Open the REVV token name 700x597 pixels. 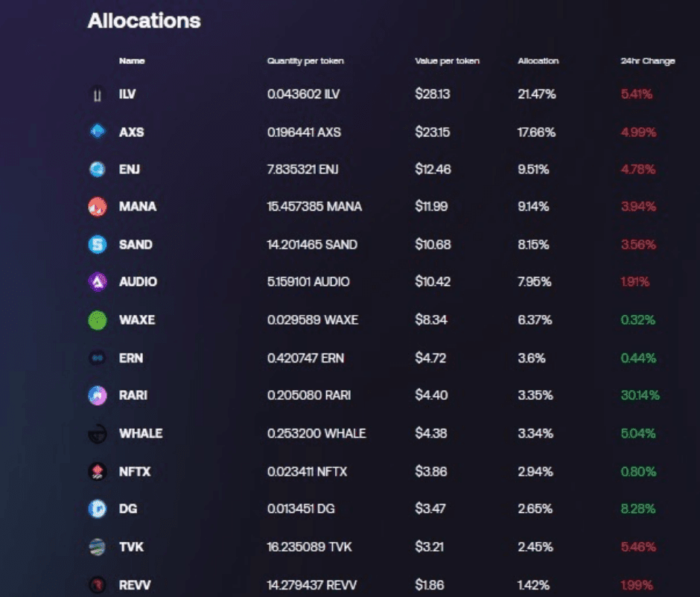pos(135,585)
